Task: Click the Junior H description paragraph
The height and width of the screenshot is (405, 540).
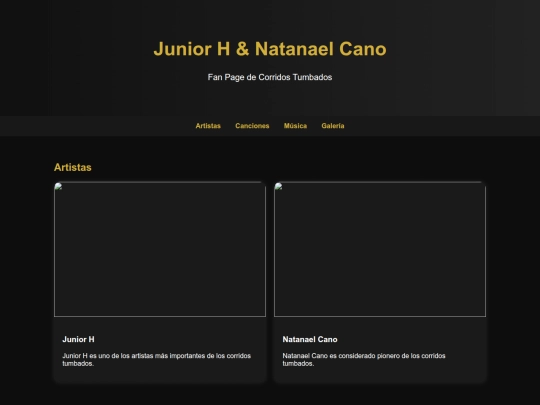Action: (156, 360)
